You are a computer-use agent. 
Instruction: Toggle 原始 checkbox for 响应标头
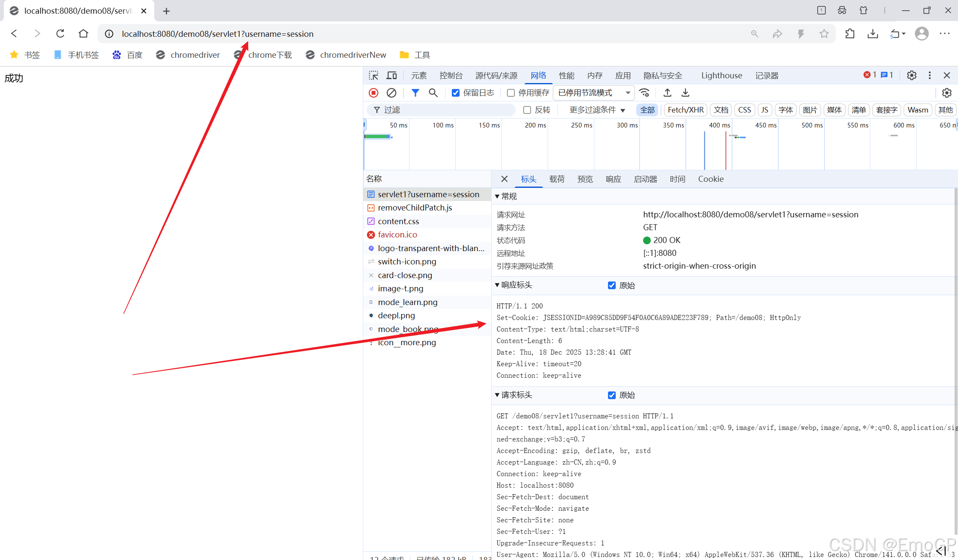click(x=612, y=285)
